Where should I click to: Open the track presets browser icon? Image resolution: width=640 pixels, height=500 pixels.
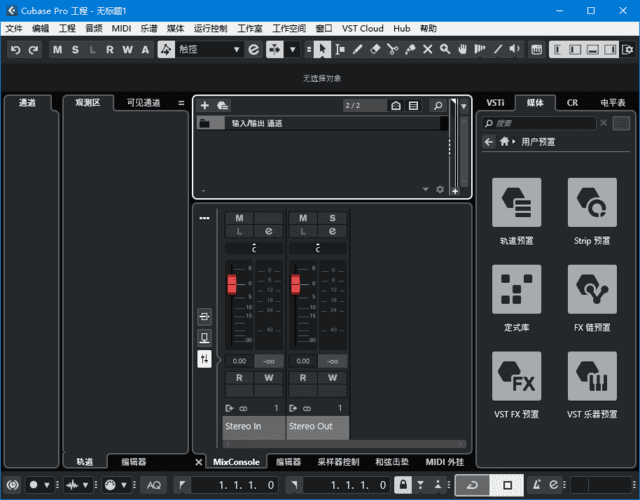coord(222,106)
